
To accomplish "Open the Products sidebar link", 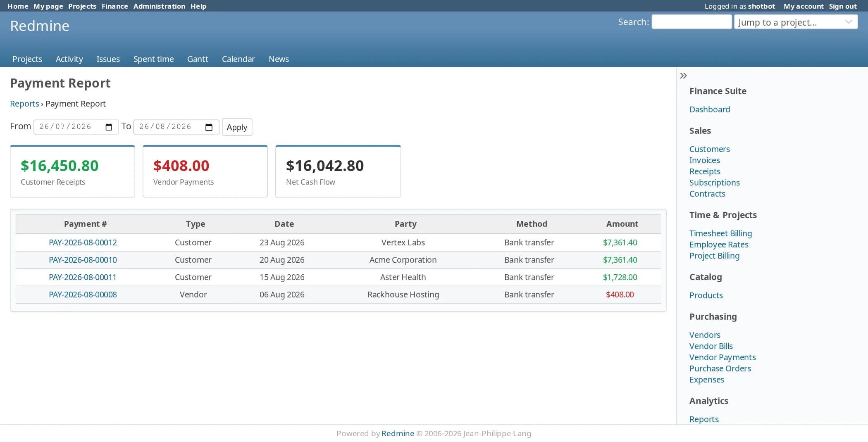I will coord(706,295).
